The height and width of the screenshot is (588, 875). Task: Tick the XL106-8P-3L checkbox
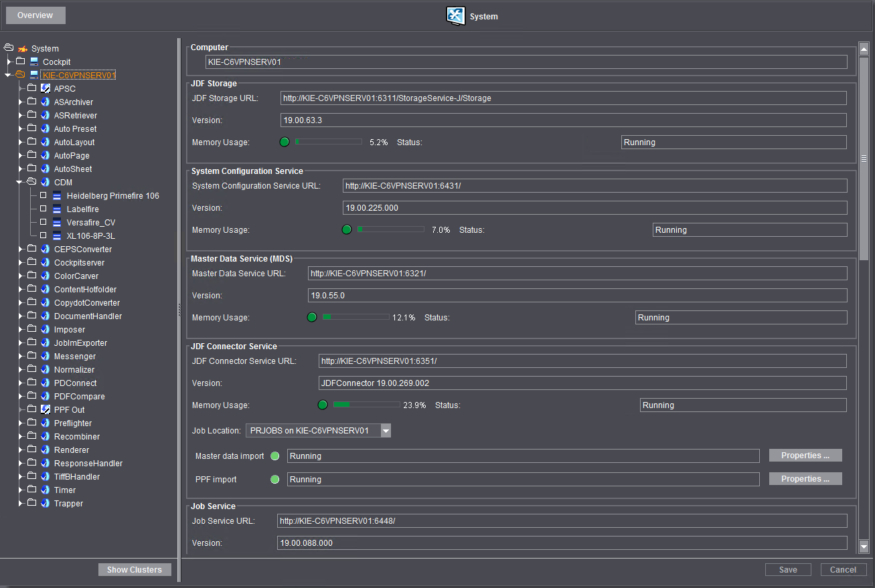42,235
